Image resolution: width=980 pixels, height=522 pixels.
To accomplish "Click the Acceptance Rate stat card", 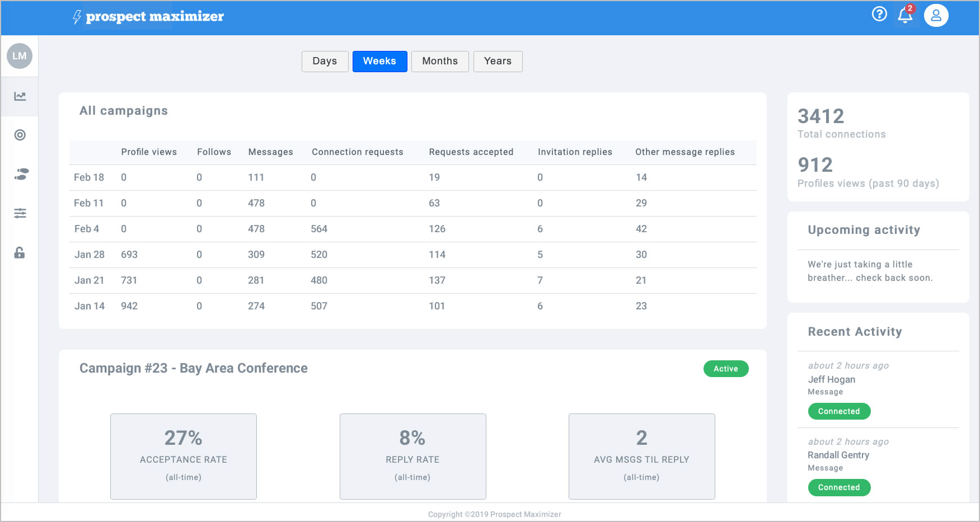I will pyautogui.click(x=184, y=456).
